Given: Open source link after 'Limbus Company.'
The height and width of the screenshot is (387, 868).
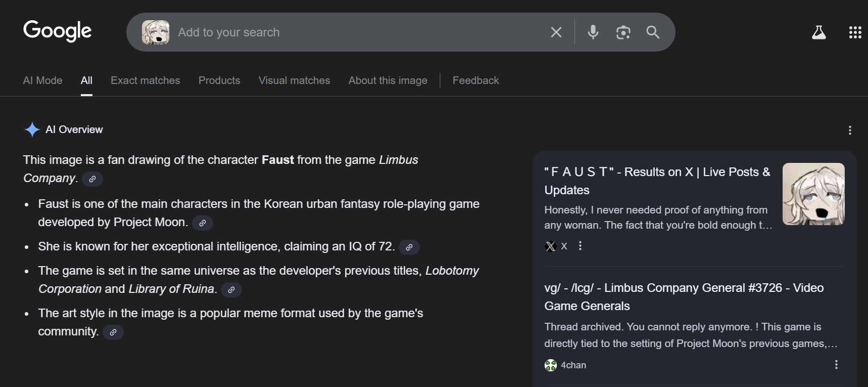Looking at the screenshot, I should [92, 179].
